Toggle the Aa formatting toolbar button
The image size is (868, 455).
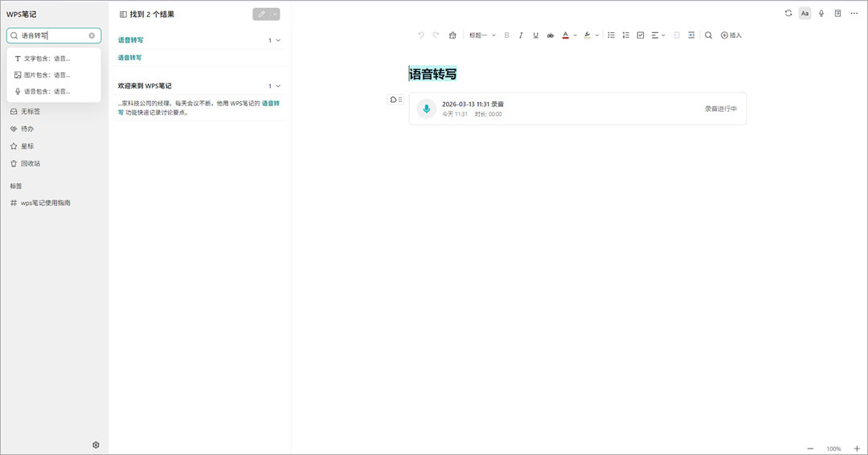[805, 14]
